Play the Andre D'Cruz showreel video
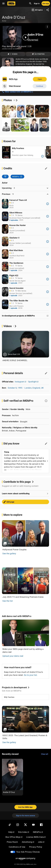 [x=25, y=37]
